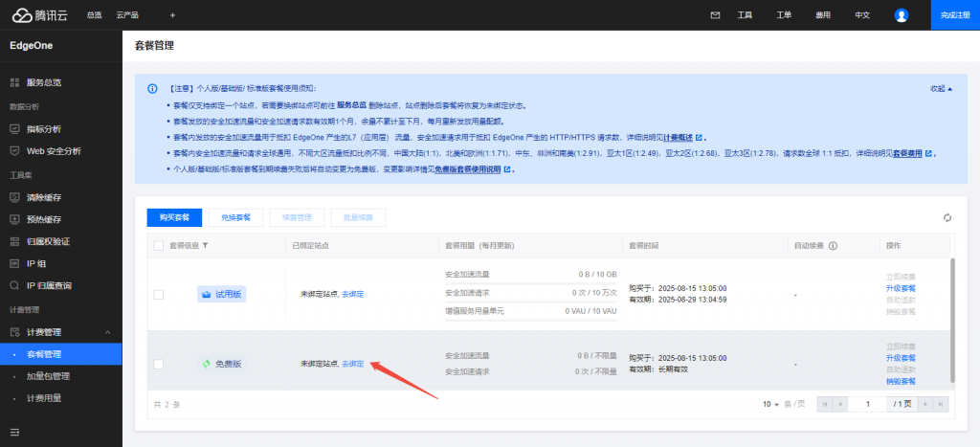Click the info icon next to 自动续费
Screen dimensions: 980x447
(833, 246)
